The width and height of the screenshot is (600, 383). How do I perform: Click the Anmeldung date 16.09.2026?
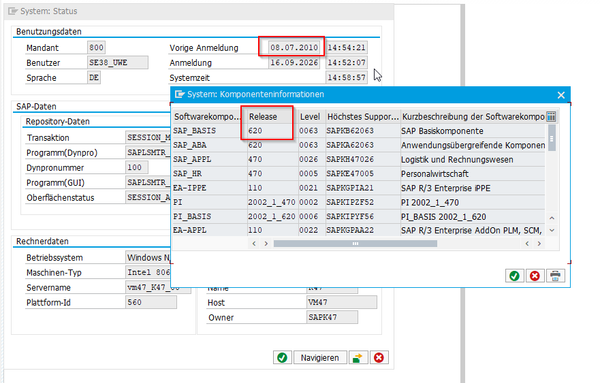294,62
